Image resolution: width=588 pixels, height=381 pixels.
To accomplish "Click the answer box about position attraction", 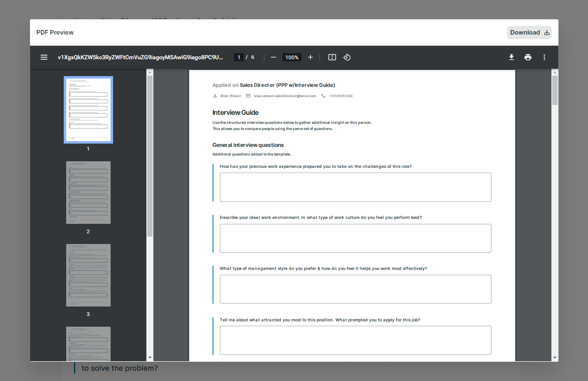I will point(355,340).
